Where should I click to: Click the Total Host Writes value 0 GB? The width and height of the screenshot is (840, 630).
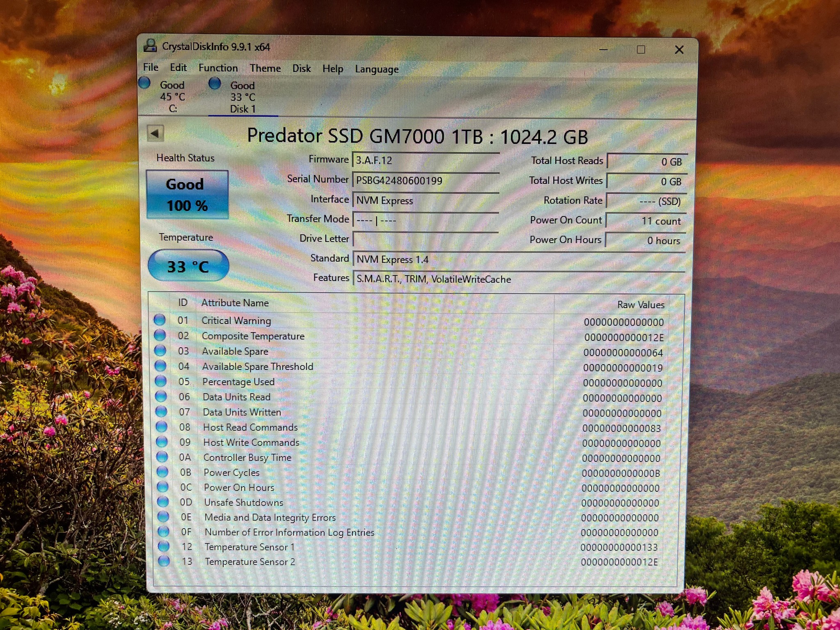coord(646,181)
